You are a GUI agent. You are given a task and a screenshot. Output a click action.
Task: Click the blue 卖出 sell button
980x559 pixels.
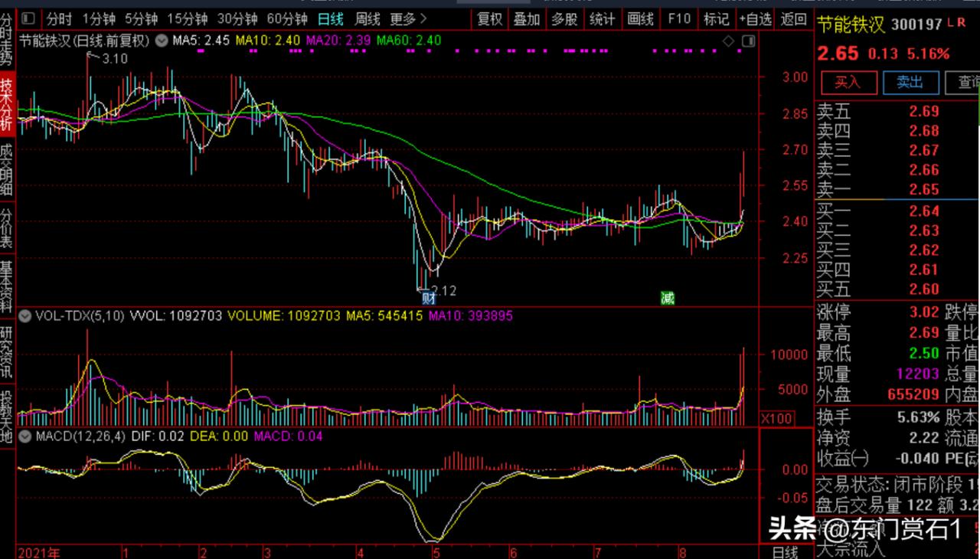[910, 83]
